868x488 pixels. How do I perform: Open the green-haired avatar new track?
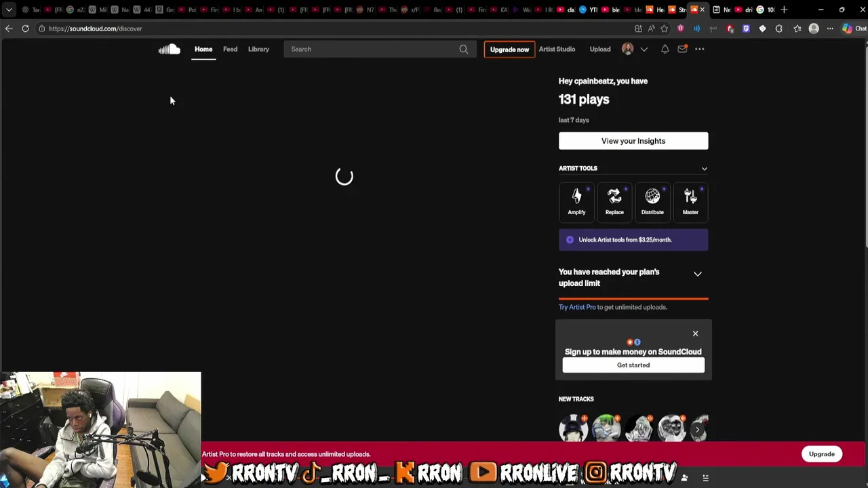tap(606, 429)
